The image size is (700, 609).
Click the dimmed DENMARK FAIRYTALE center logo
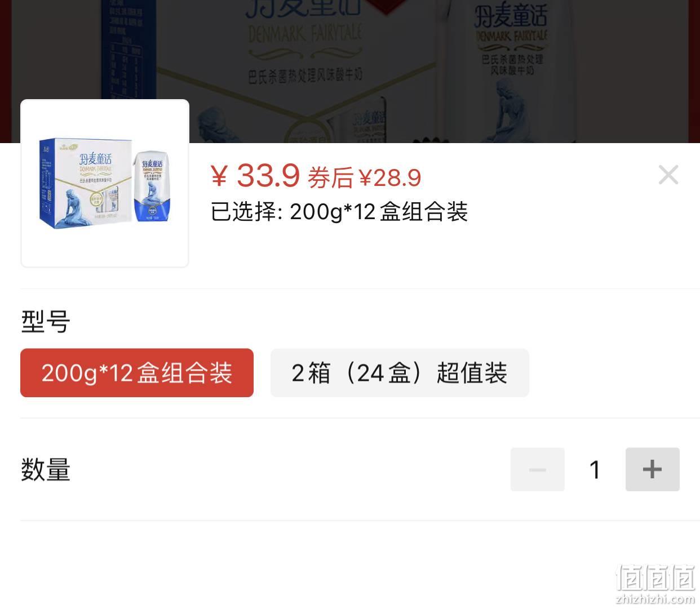(x=305, y=35)
